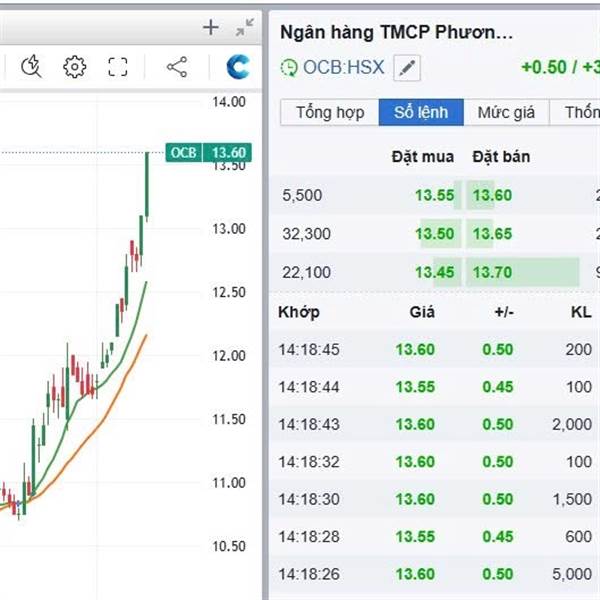Click the Giá column header
This screenshot has width=600, height=600.
422,312
